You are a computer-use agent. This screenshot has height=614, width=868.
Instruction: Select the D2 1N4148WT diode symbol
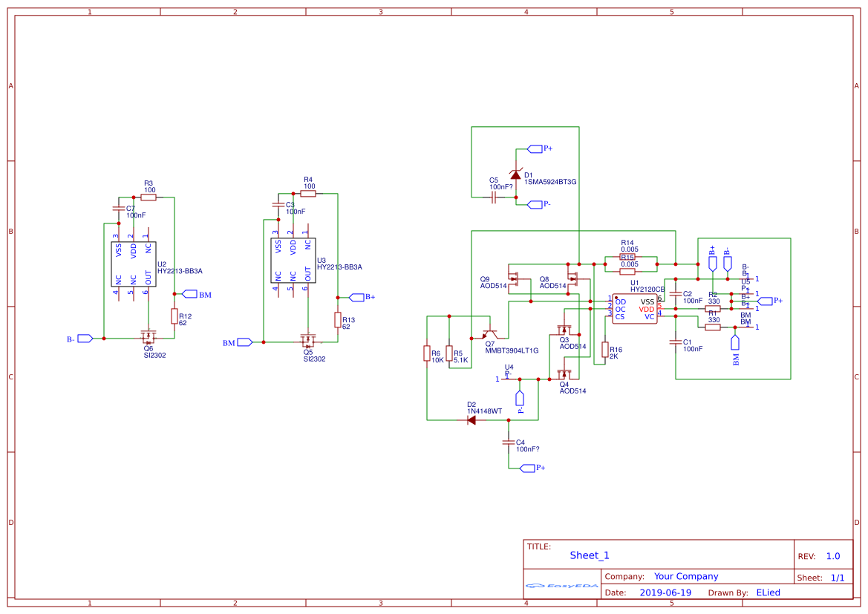point(471,420)
